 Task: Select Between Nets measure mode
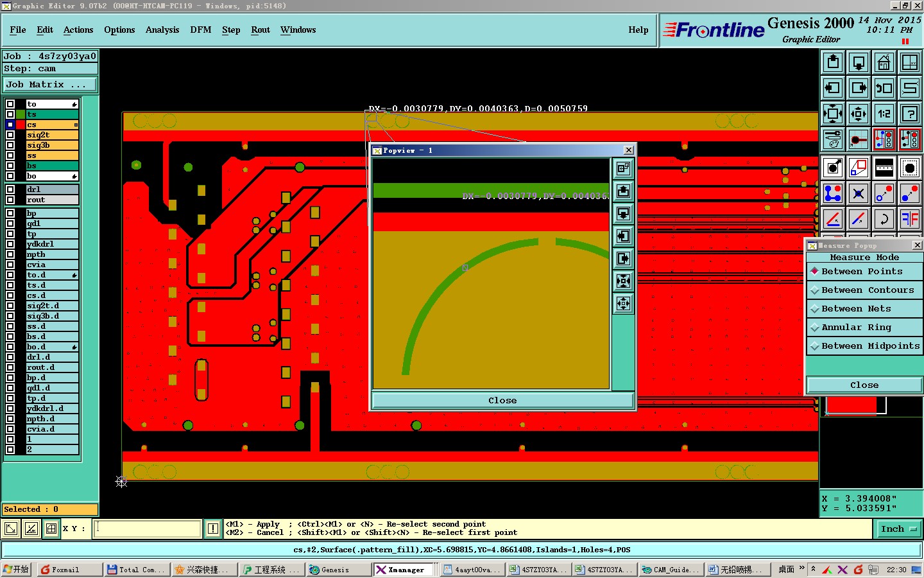[x=864, y=309]
